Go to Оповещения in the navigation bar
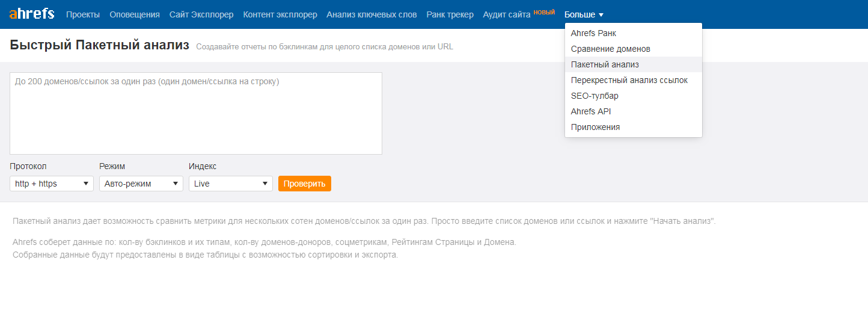 [x=135, y=14]
